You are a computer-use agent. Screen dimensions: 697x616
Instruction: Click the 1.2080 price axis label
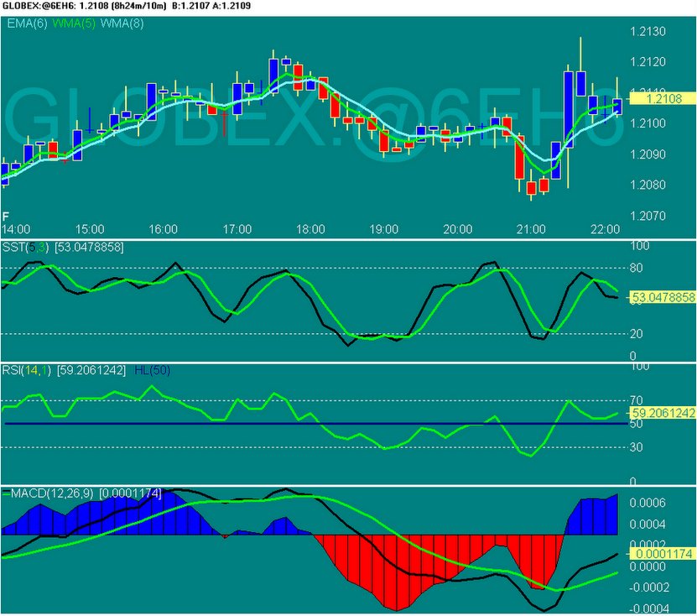click(x=648, y=185)
